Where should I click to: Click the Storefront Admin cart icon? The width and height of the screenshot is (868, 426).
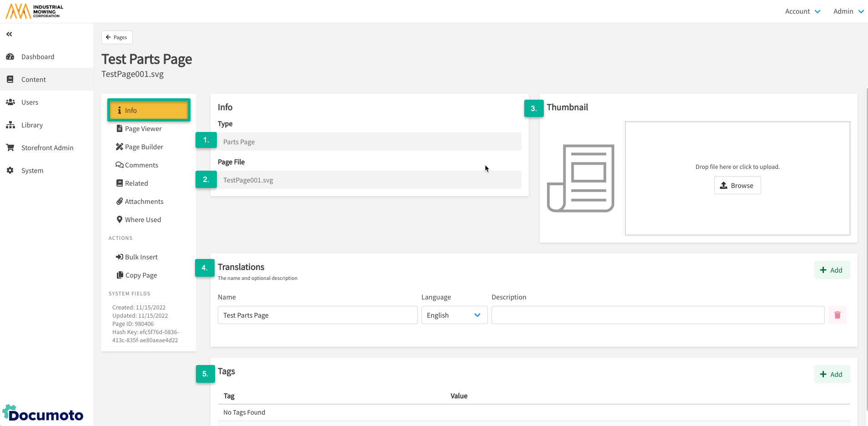pyautogui.click(x=10, y=148)
